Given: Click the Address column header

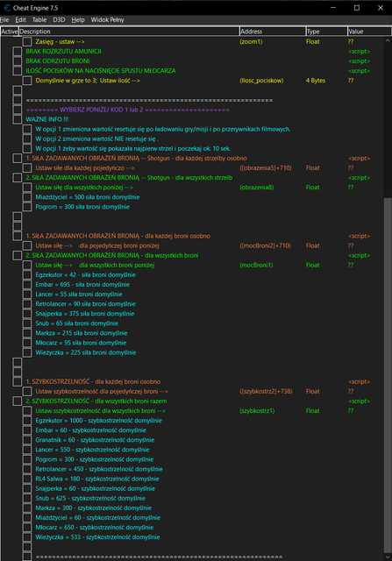Looking at the screenshot, I should point(273,32).
